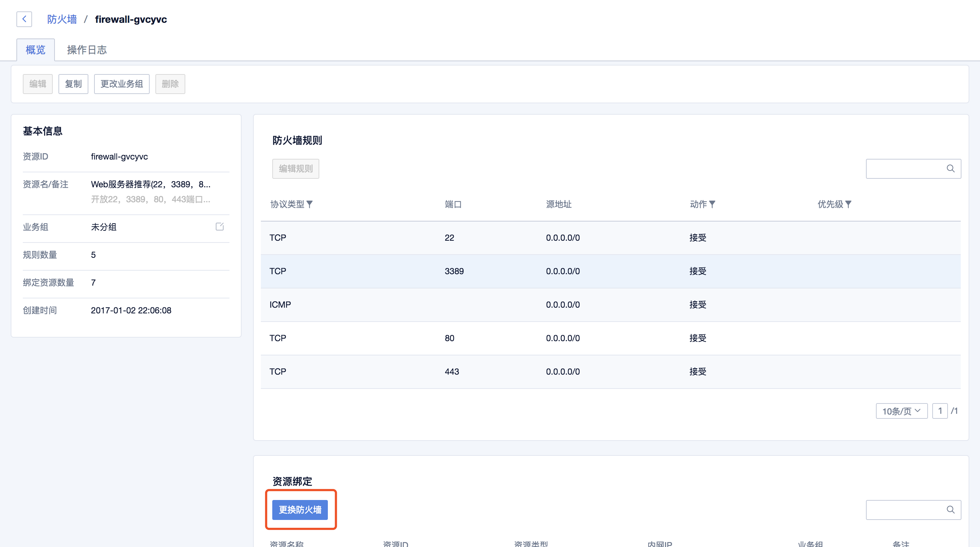This screenshot has height=547, width=980.
Task: Click the page number field showing 1
Action: click(x=940, y=411)
